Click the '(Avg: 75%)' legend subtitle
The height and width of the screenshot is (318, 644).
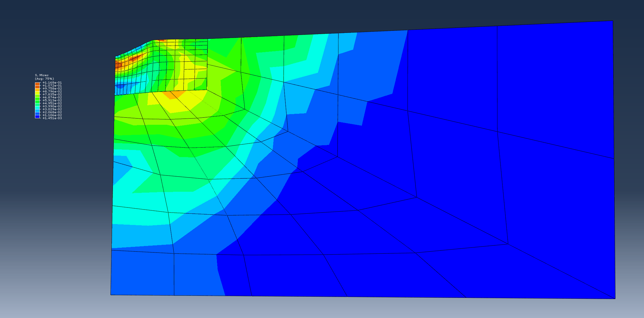coord(44,79)
